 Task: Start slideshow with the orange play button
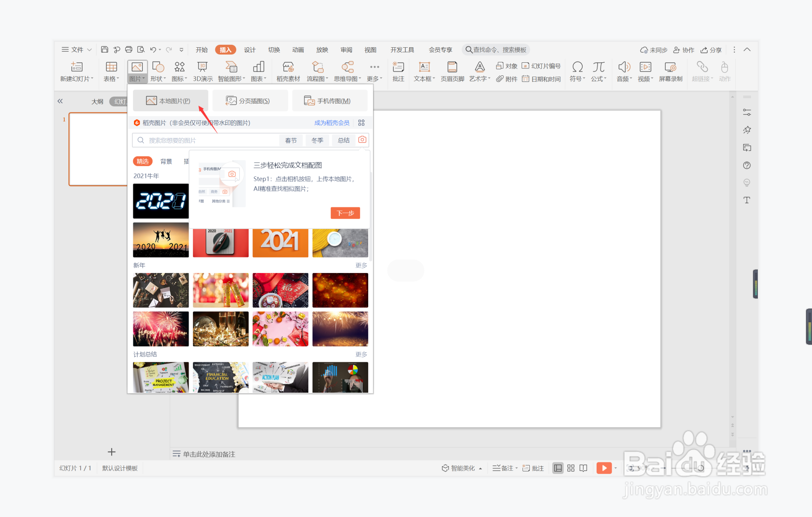pyautogui.click(x=604, y=468)
